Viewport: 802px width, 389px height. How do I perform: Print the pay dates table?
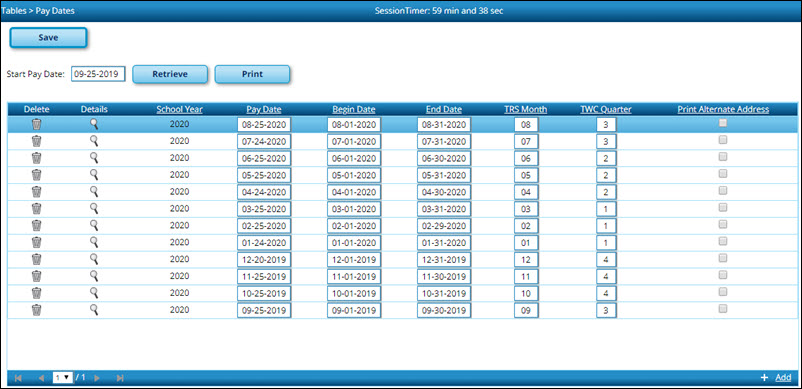coord(253,74)
